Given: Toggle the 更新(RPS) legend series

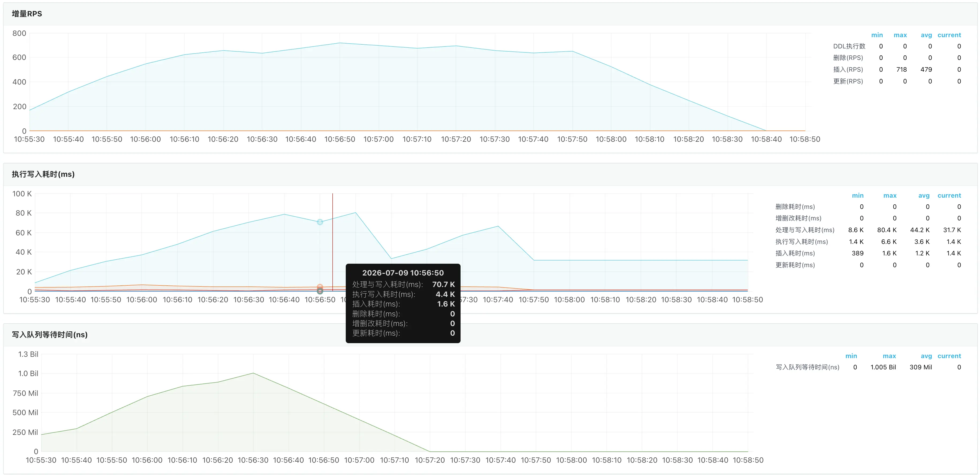Looking at the screenshot, I should pos(848,81).
